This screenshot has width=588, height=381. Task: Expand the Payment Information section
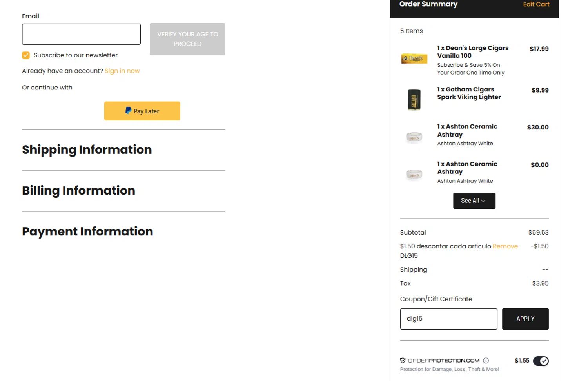tap(87, 232)
